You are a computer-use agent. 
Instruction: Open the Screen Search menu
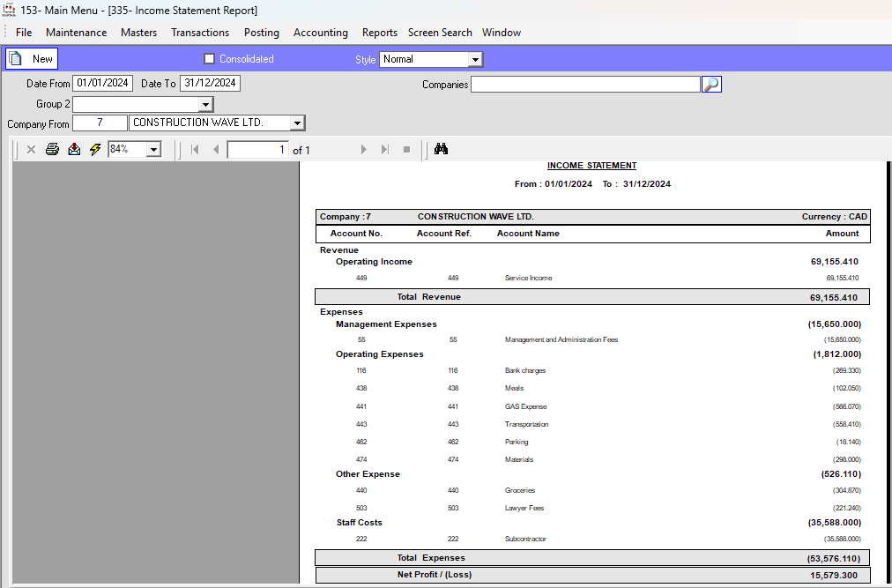440,33
